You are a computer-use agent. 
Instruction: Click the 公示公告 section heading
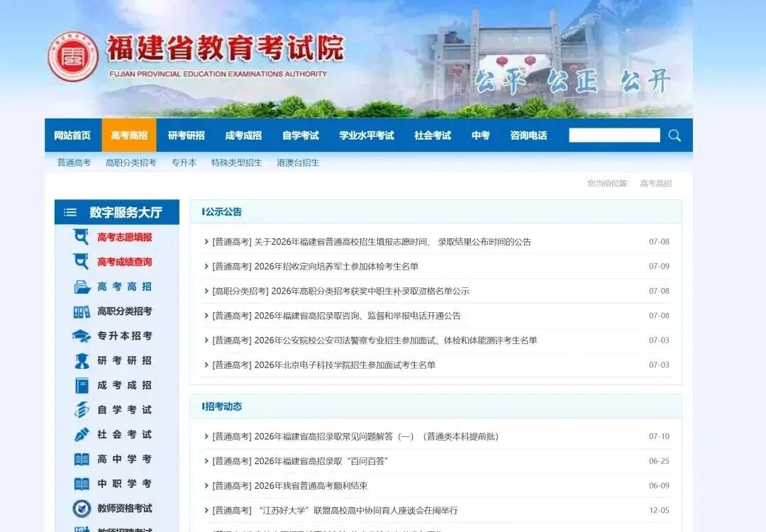(222, 212)
